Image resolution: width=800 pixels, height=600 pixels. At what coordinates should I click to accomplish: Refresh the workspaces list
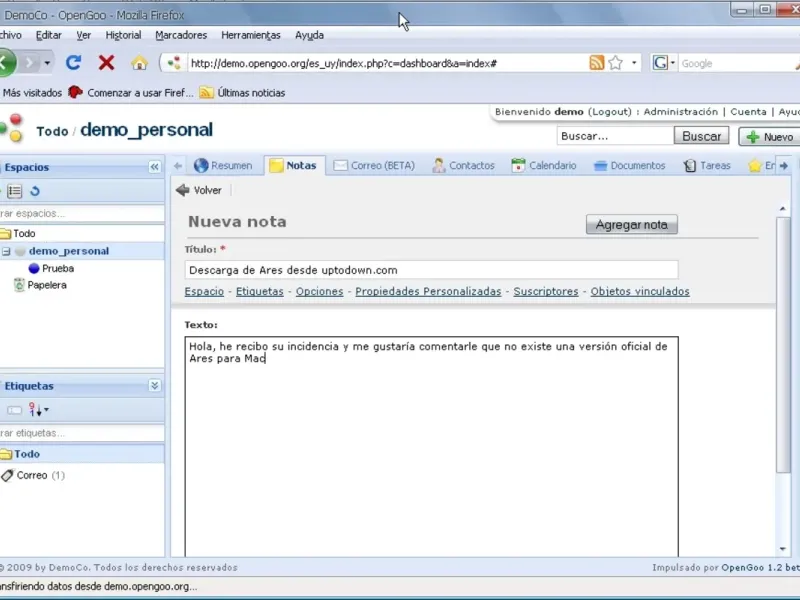35,191
